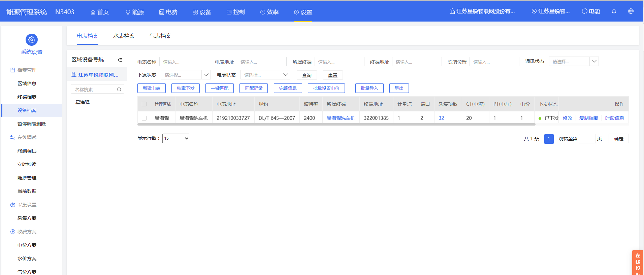Click the 在线投诉 floating button
The width and height of the screenshot is (644, 275).
638,263
